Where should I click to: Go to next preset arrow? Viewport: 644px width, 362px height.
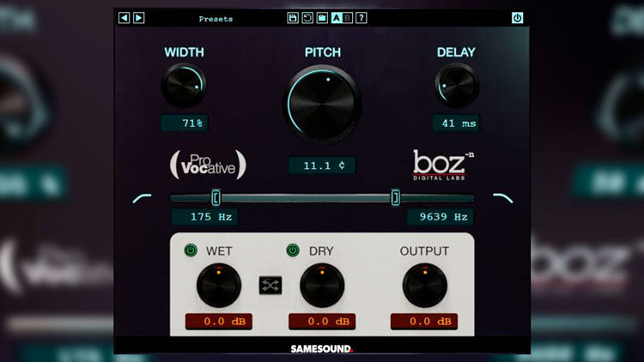139,18
